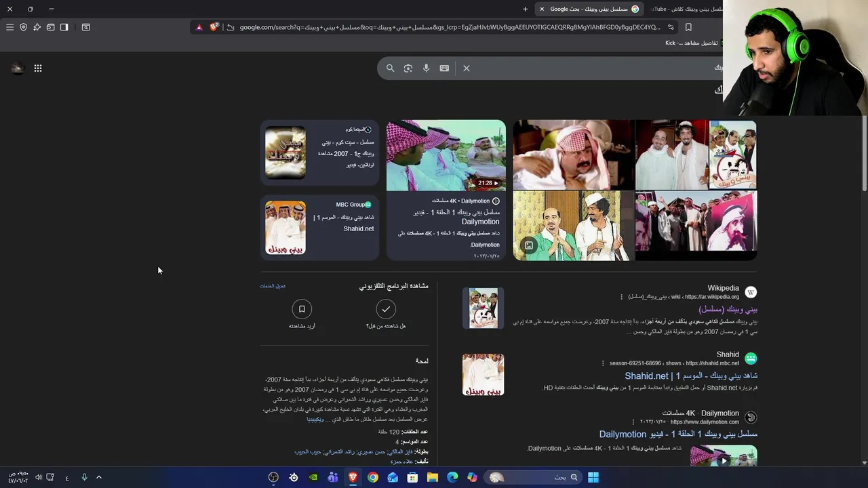The width and height of the screenshot is (868, 488).
Task: Open Dailymotion result options three-dot menu
Action: pyautogui.click(x=633, y=422)
